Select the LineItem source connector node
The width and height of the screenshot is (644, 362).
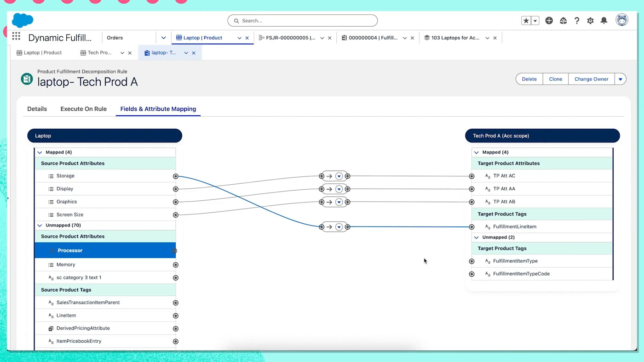175,316
